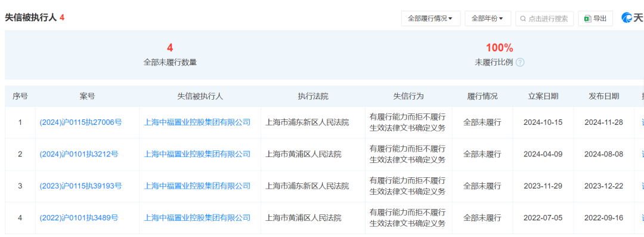Image resolution: width=644 pixels, height=237 pixels.
Task: Click the publish date 2022-09-16
Action: 603,218
